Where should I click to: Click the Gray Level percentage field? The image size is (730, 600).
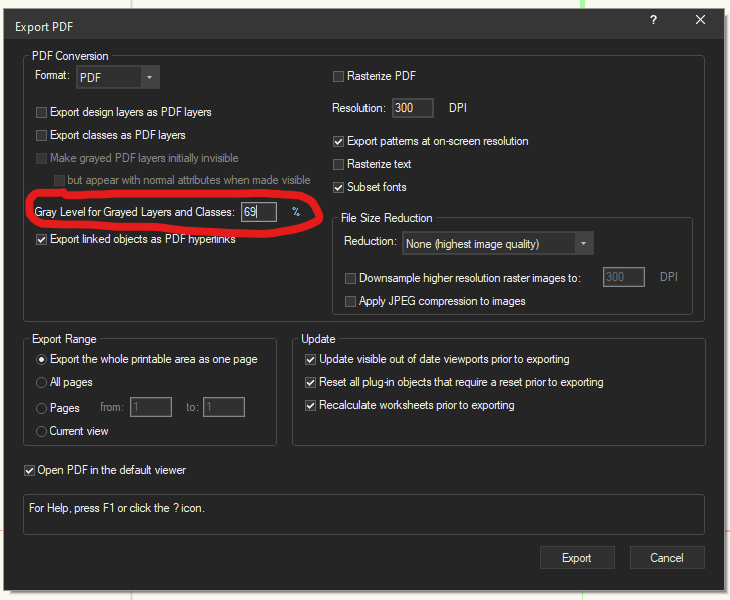click(x=258, y=212)
